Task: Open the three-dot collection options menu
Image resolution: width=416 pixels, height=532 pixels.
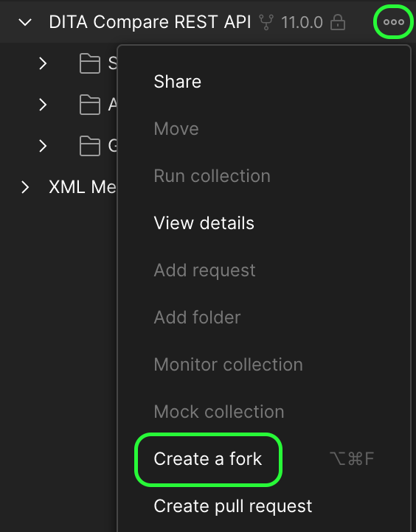Action: point(394,22)
